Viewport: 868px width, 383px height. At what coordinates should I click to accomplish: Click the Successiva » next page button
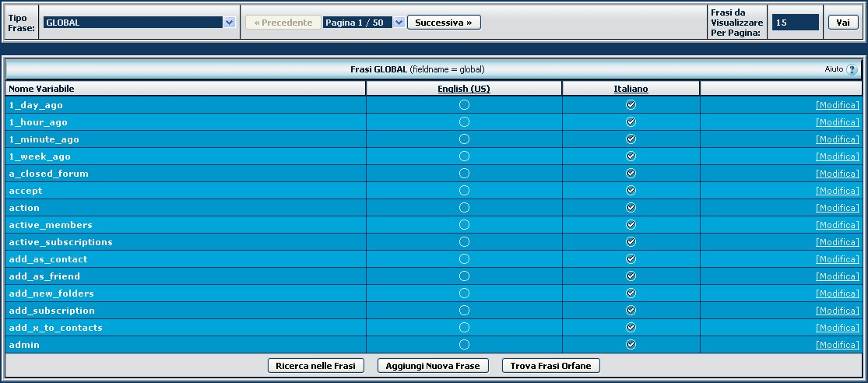point(443,23)
